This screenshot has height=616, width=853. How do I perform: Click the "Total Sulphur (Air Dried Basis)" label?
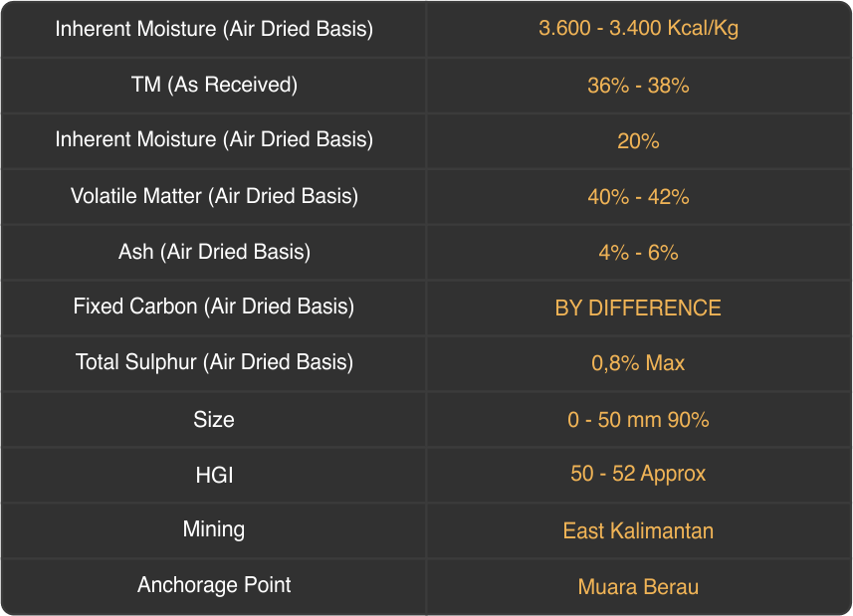(x=214, y=363)
